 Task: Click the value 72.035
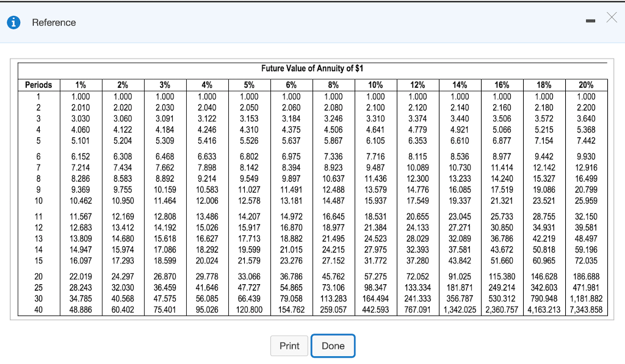tap(586, 260)
